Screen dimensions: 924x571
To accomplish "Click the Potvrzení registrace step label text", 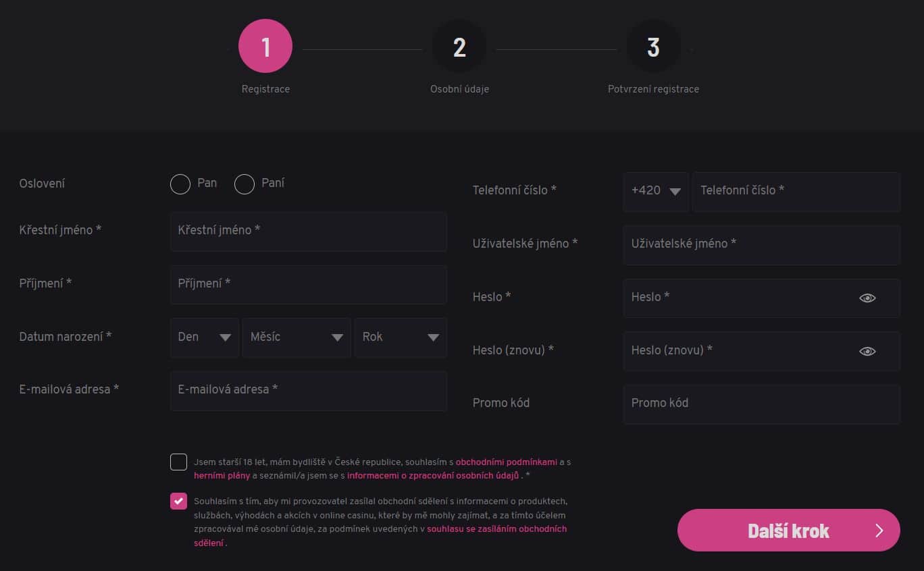I will coord(653,89).
